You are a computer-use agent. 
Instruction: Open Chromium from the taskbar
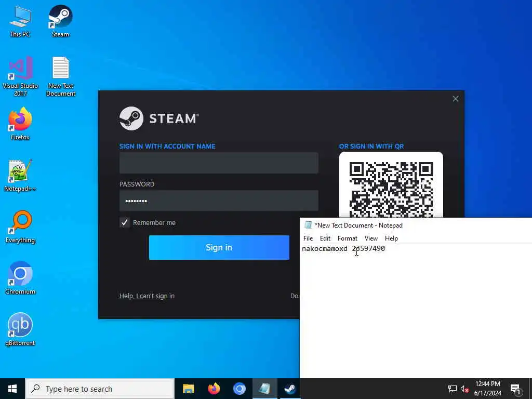pos(239,389)
